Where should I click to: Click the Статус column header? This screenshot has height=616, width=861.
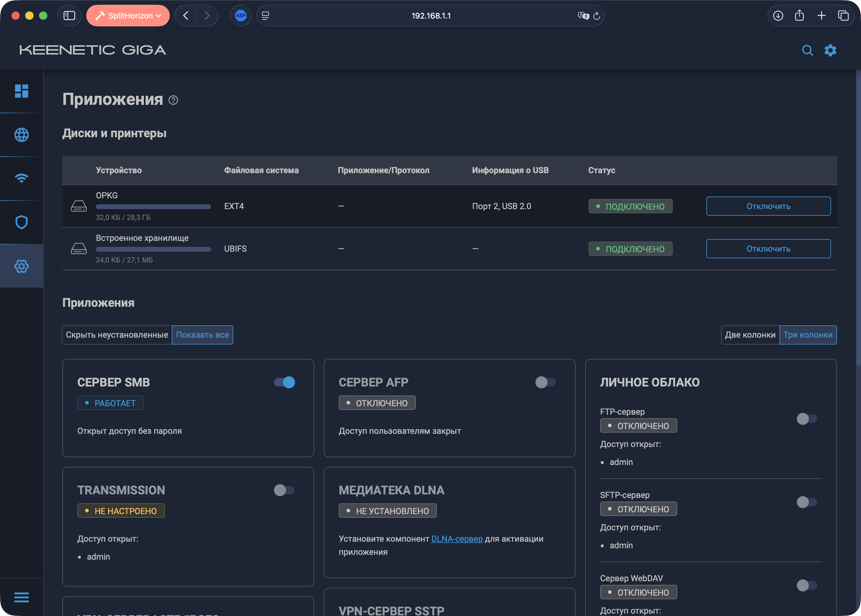tap(601, 170)
